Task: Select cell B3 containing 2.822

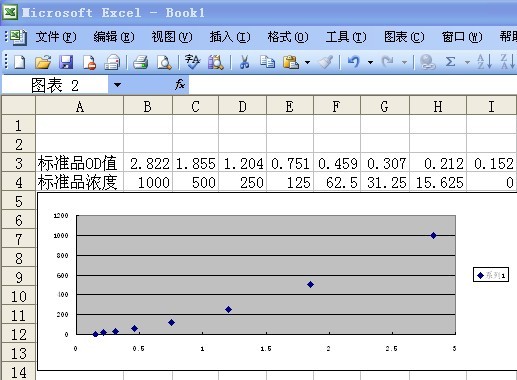Action: [148, 163]
